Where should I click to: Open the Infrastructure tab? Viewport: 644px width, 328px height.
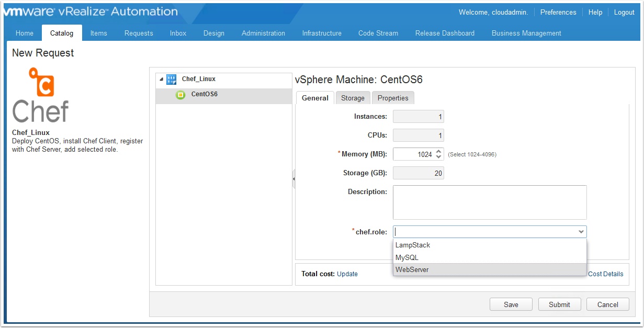click(322, 33)
